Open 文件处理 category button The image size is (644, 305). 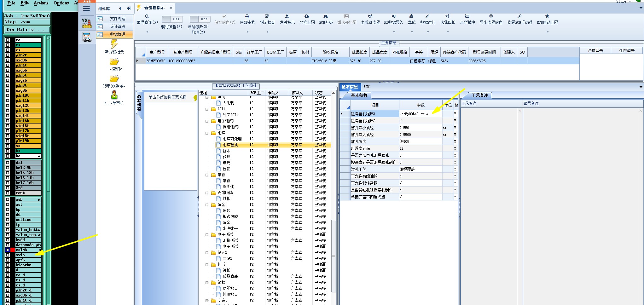coord(114,19)
